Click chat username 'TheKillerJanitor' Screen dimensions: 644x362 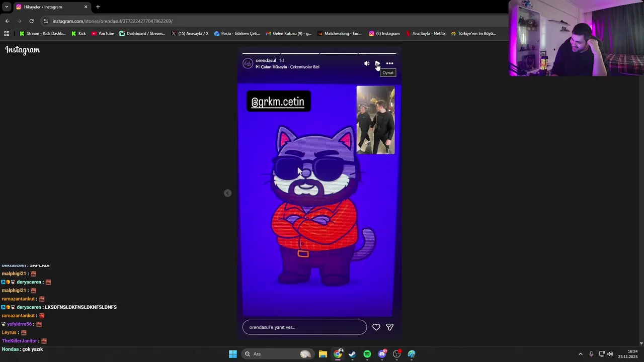click(19, 341)
